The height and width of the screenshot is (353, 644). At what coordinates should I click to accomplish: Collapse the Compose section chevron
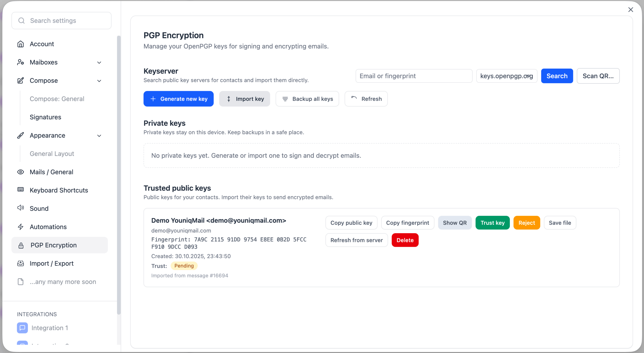[99, 81]
